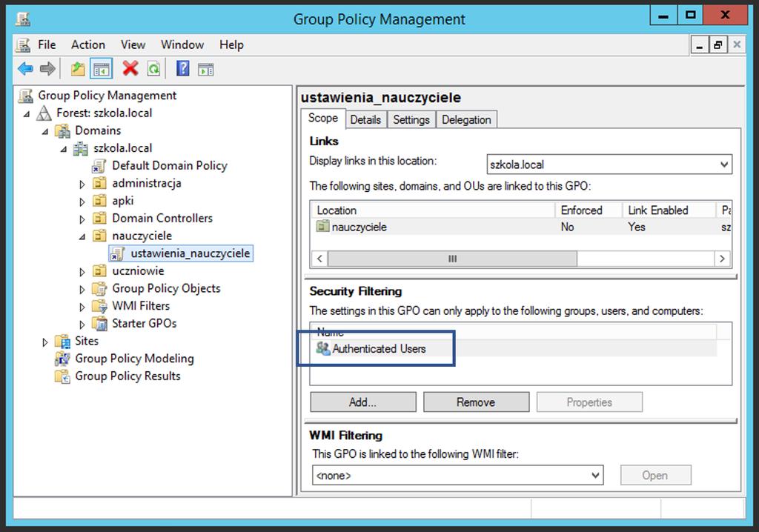
Task: Click the Up one level folder icon
Action: [x=77, y=69]
